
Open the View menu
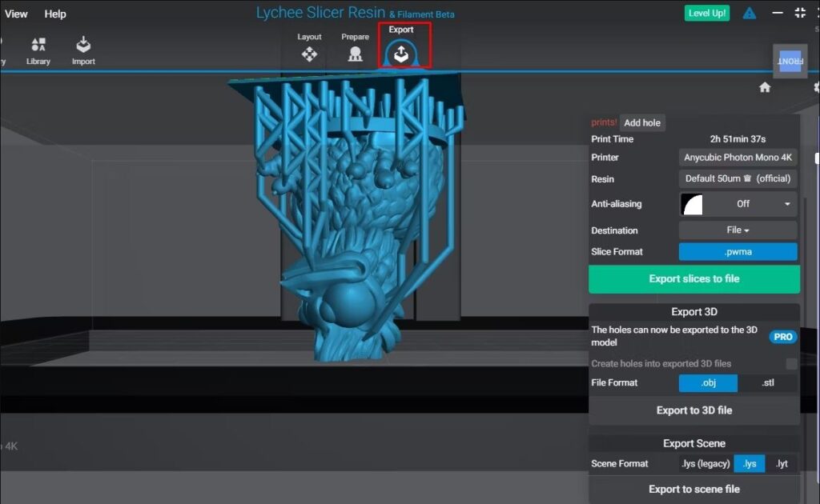click(x=16, y=14)
